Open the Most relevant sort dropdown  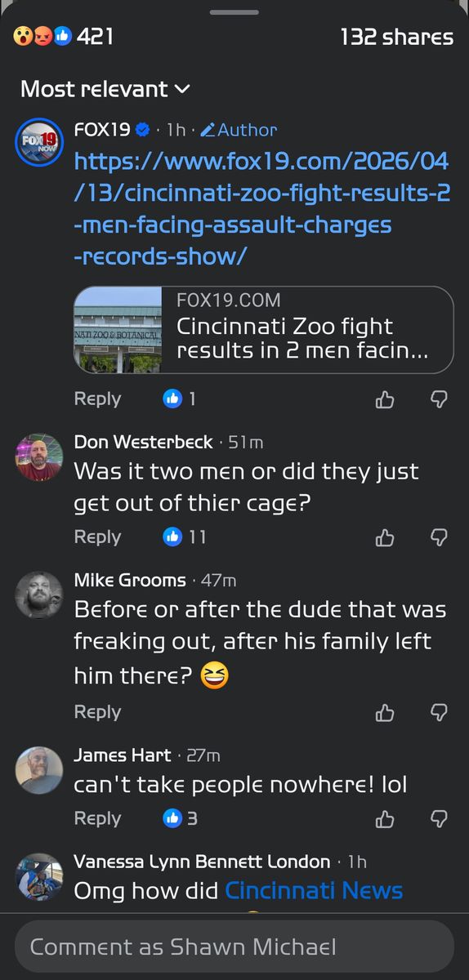click(105, 89)
